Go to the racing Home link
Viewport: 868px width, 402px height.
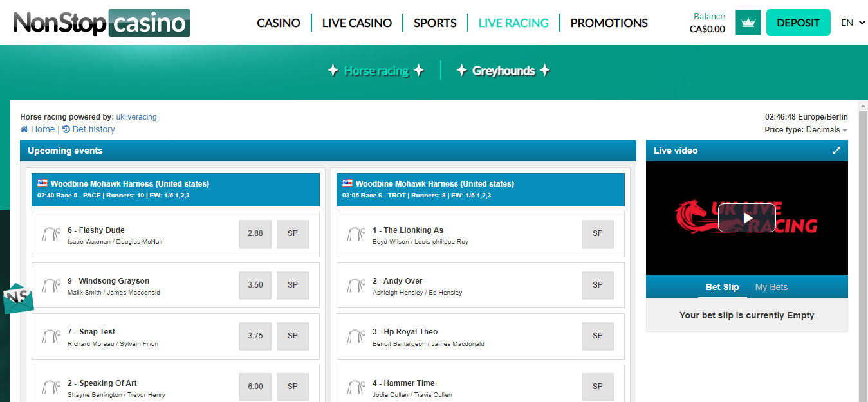(37, 129)
